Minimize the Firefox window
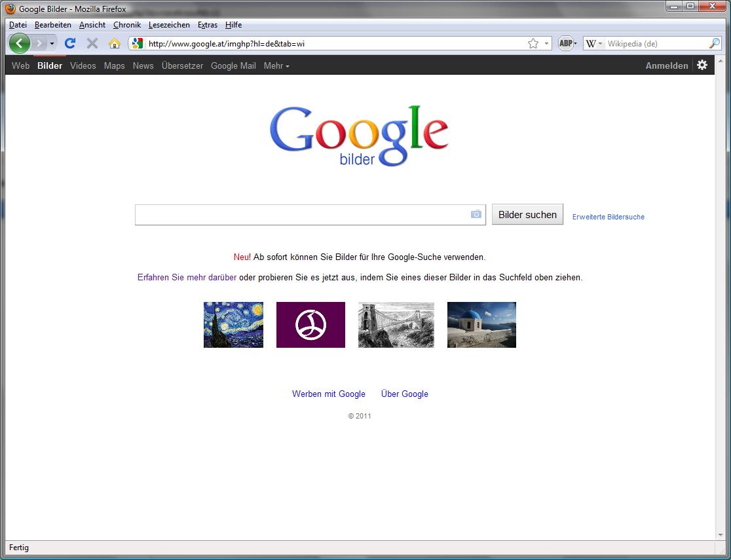731x560 pixels. click(x=674, y=6)
